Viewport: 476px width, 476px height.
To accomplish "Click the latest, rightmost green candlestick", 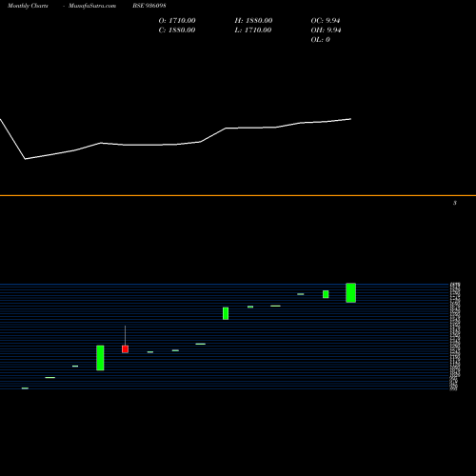I will pos(350,292).
